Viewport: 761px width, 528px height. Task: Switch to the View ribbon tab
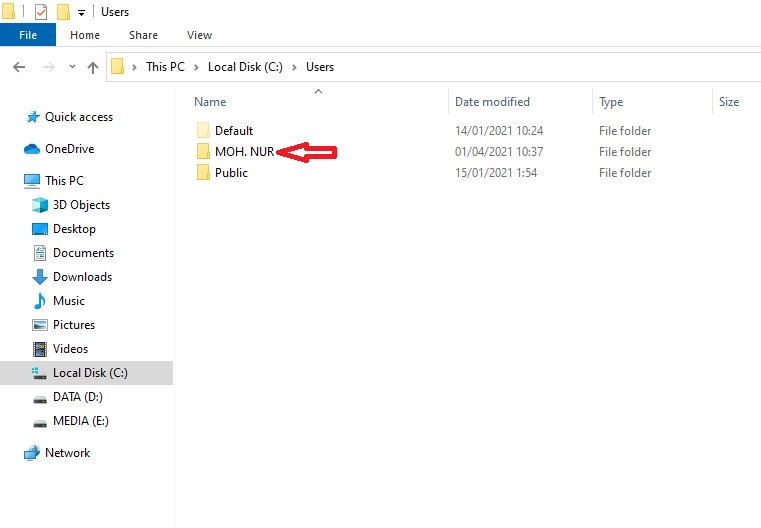tap(199, 35)
